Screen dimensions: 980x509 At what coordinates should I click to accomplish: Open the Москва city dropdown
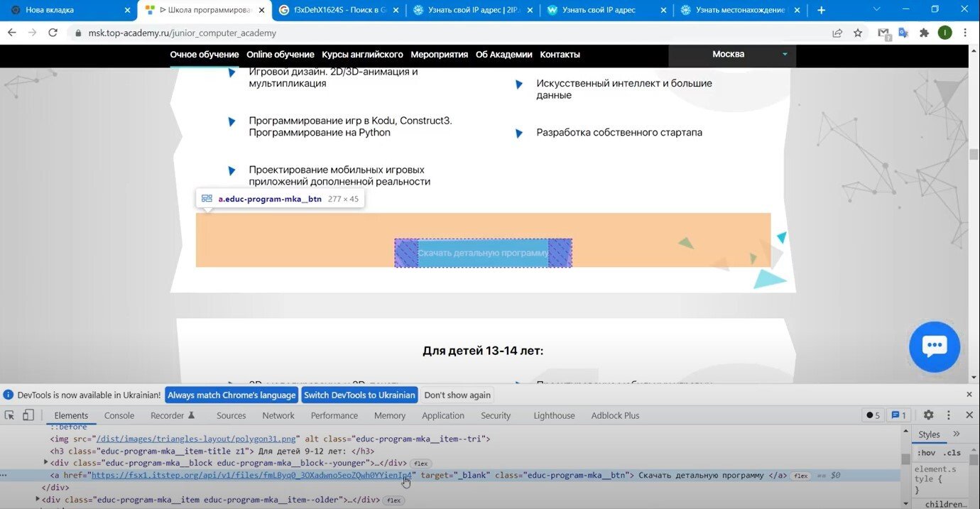732,55
